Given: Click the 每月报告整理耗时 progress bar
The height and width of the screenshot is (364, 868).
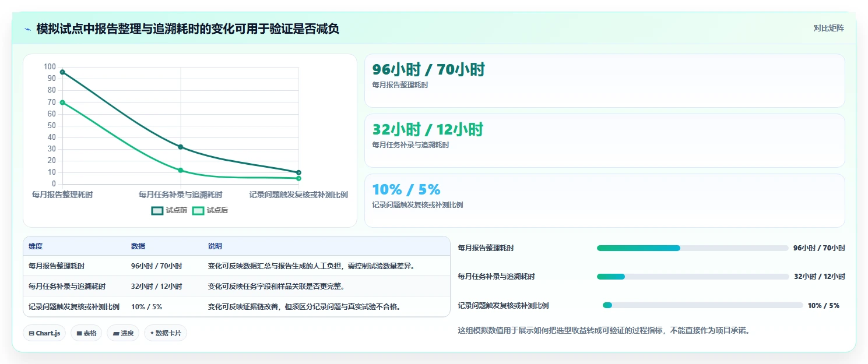Looking at the screenshot, I should pyautogui.click(x=693, y=248).
